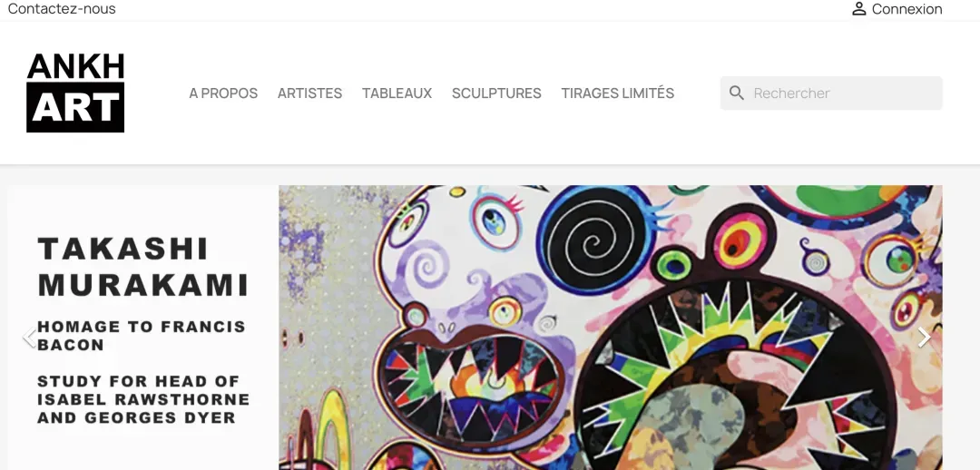The height and width of the screenshot is (470, 980).
Task: Open the A PROPOS menu item
Action: click(223, 93)
